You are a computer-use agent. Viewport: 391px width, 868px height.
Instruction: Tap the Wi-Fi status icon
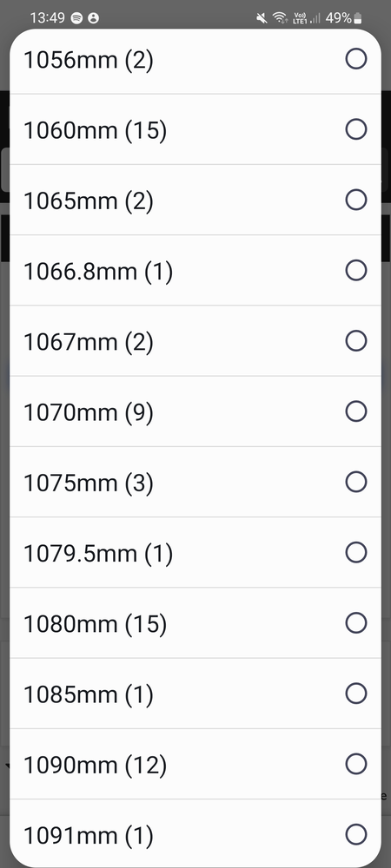[281, 18]
